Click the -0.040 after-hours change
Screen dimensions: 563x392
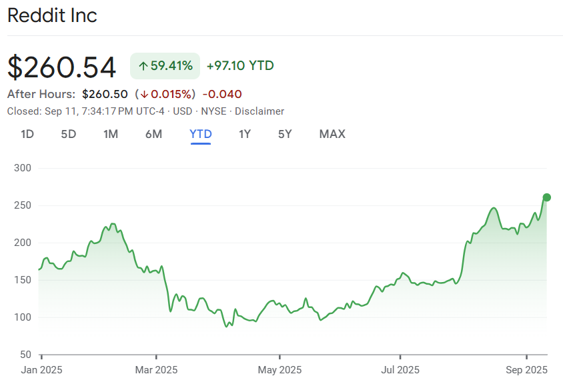pyautogui.click(x=222, y=95)
